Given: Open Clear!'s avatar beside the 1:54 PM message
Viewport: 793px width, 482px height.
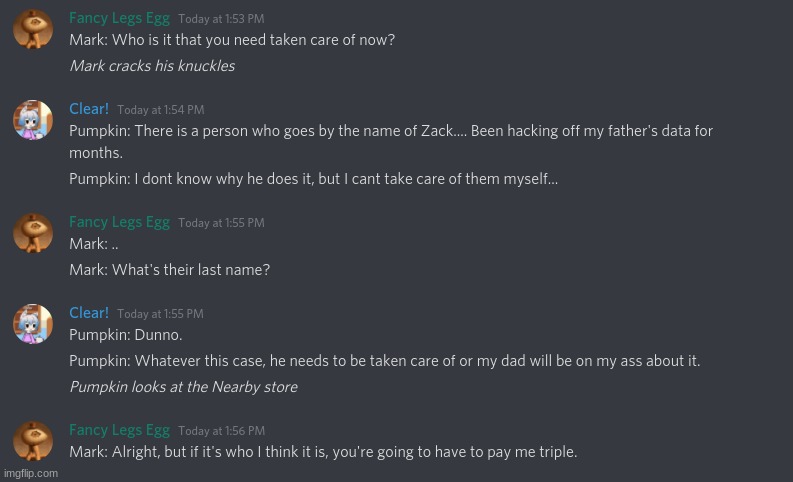Looking at the screenshot, I should pos(33,120).
